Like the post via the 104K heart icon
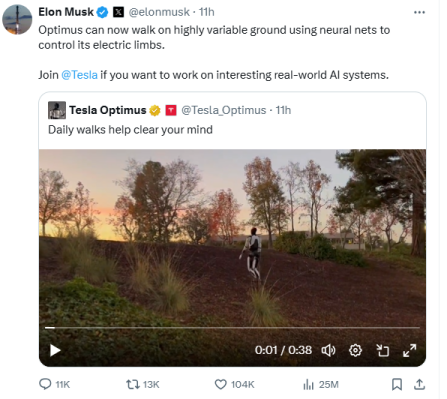The width and height of the screenshot is (447, 399). [x=220, y=384]
